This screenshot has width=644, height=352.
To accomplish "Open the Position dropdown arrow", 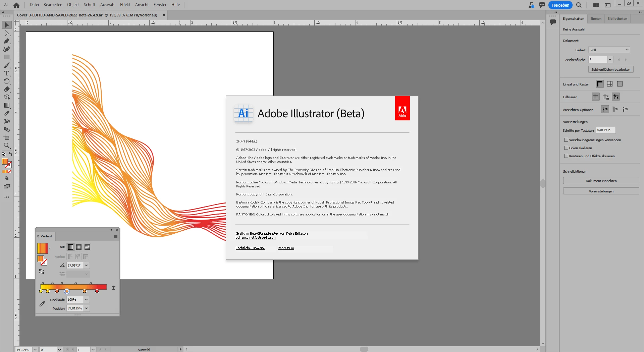I will click(87, 308).
